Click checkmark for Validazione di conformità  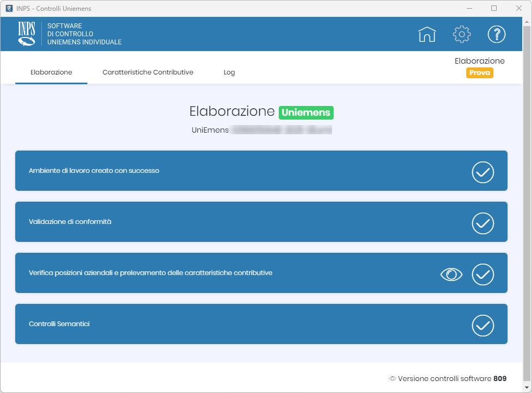[x=483, y=223]
